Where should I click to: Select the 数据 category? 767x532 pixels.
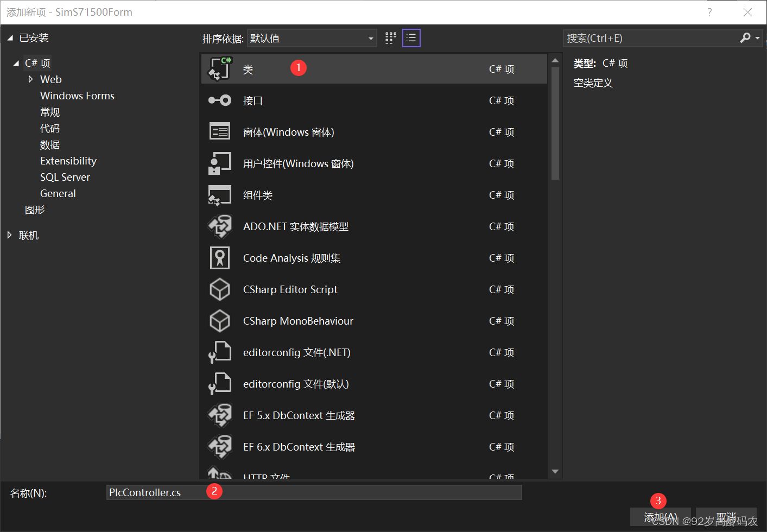click(50, 144)
